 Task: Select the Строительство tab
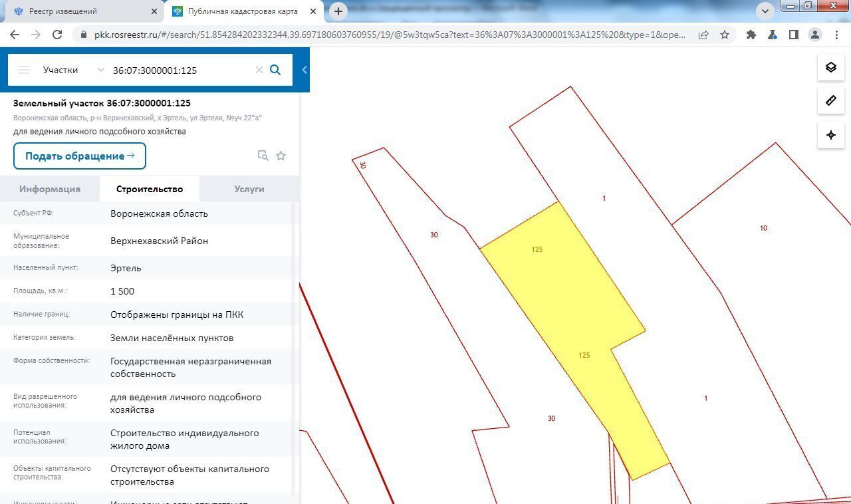point(150,189)
